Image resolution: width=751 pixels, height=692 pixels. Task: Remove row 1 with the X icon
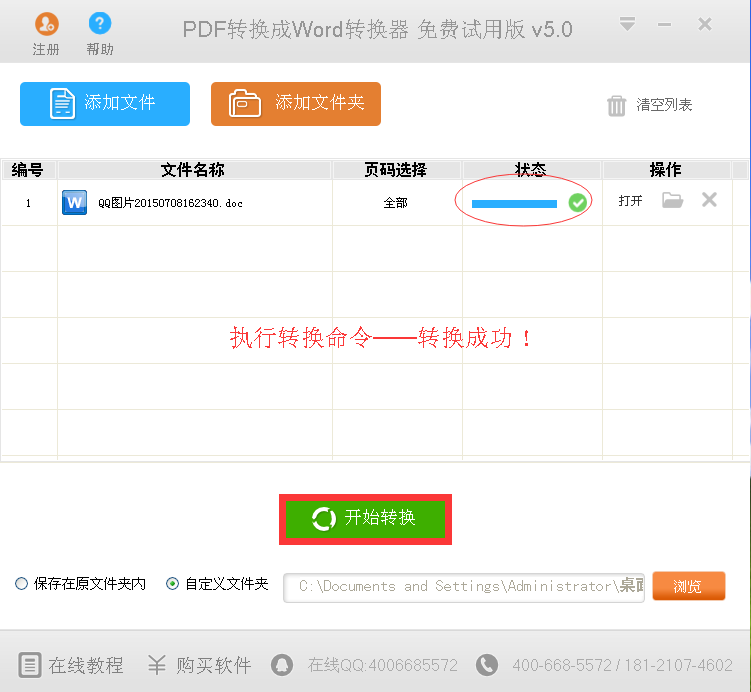[709, 200]
